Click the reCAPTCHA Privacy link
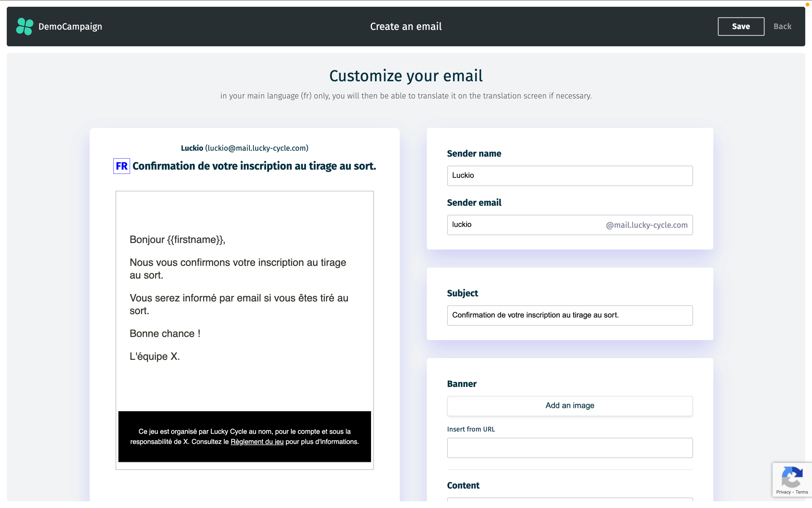The height and width of the screenshot is (508, 812). (x=783, y=492)
